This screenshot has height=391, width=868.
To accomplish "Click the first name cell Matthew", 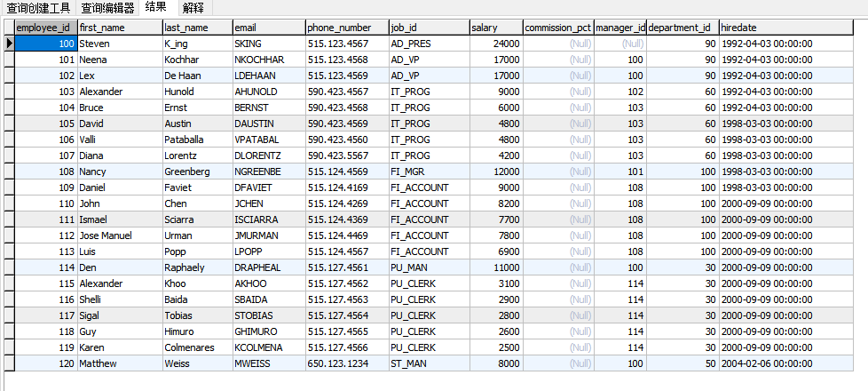I will [x=120, y=363].
